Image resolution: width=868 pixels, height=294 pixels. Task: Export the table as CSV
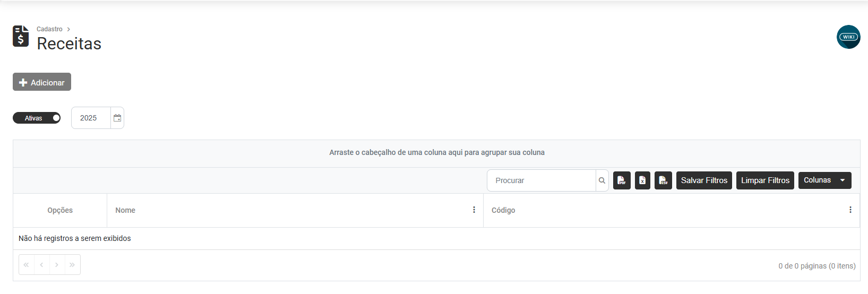[x=663, y=180]
